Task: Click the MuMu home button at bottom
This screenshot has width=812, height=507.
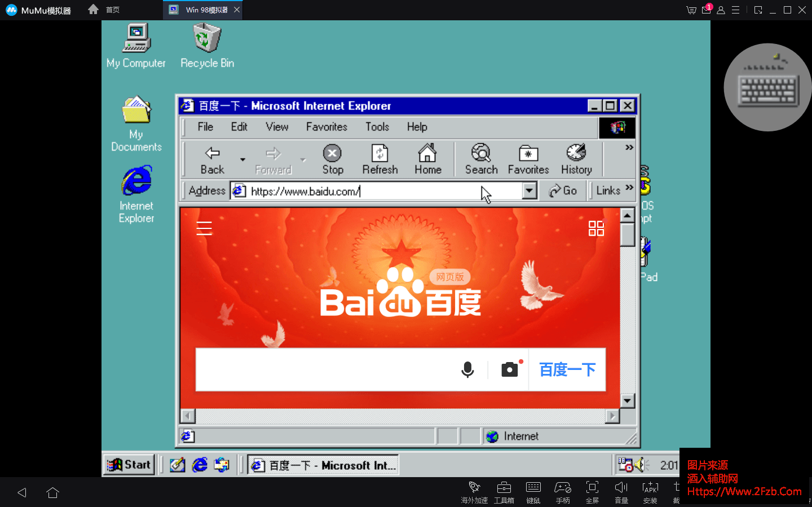Action: point(53,492)
